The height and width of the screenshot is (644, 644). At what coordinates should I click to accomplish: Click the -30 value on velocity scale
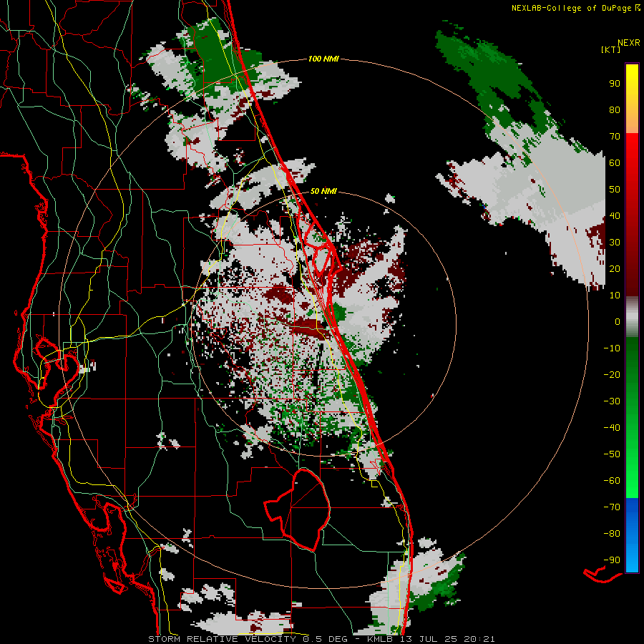(x=612, y=401)
